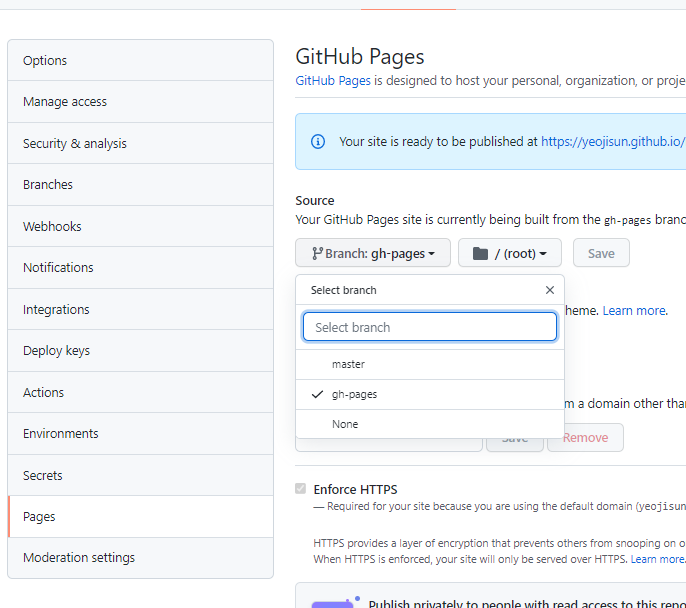This screenshot has height=608, width=686.
Task: Open Integrations in the sidebar
Action: [x=140, y=309]
